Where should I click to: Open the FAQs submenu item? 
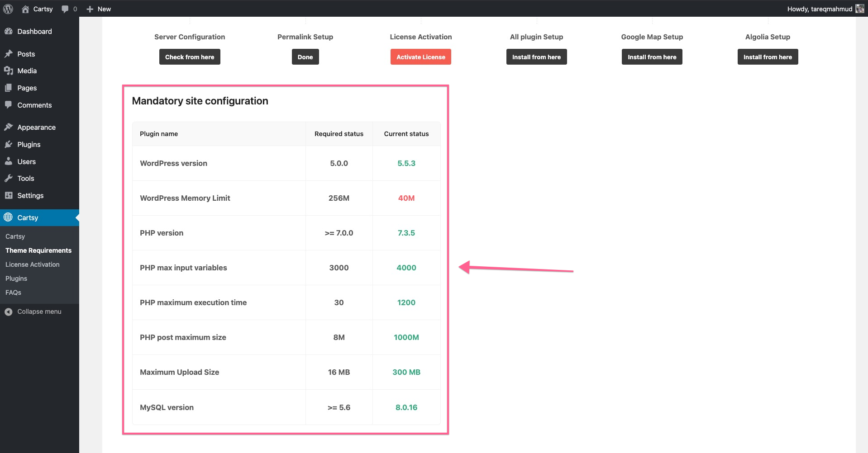tap(13, 293)
